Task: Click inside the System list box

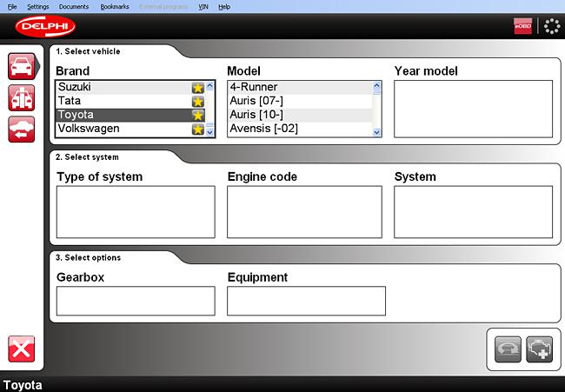Action: tap(473, 212)
